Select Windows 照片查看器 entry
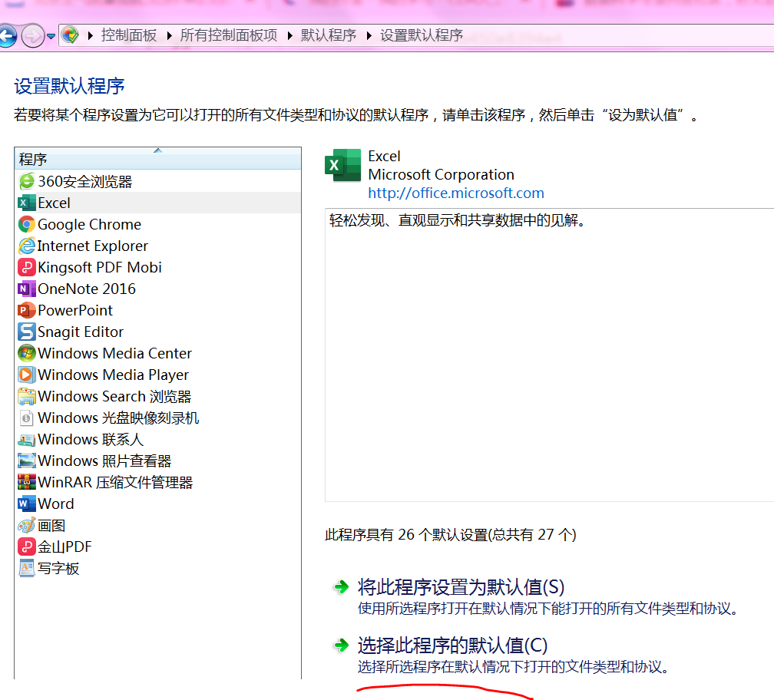Image resolution: width=774 pixels, height=700 pixels. coord(104,461)
